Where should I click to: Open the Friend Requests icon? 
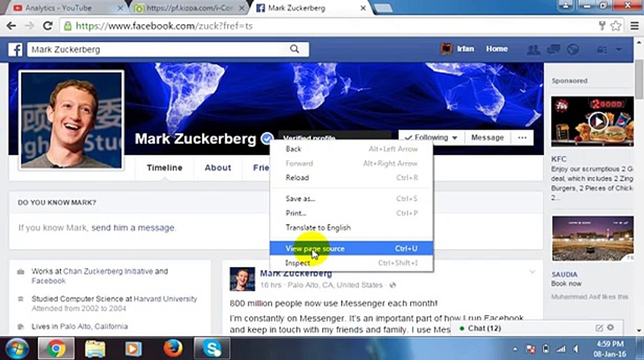[534, 49]
